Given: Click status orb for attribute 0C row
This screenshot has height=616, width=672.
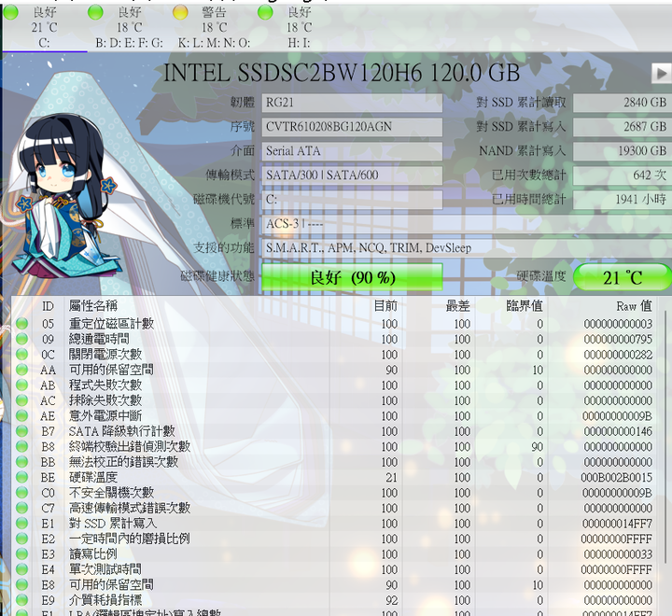Looking at the screenshot, I should coord(21,355).
